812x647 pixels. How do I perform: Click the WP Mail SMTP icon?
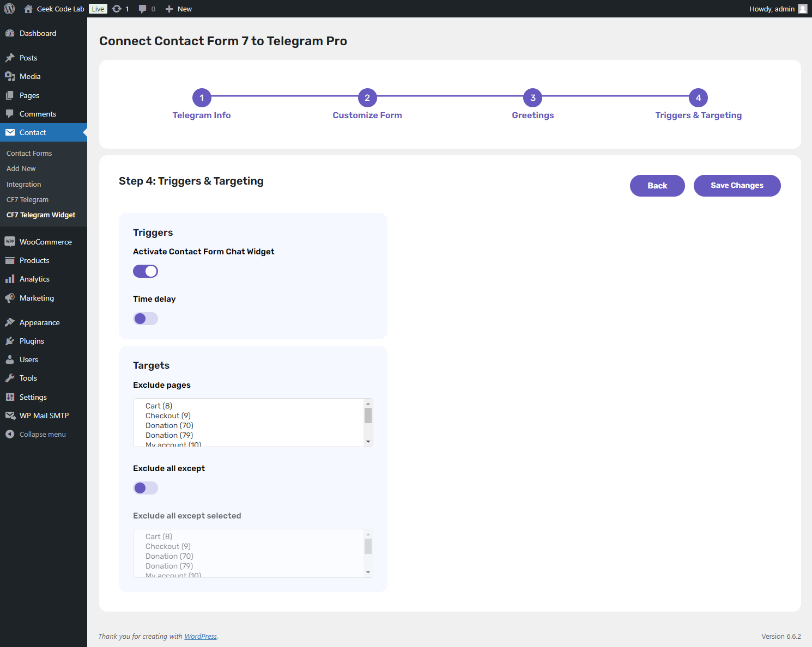(x=10, y=416)
